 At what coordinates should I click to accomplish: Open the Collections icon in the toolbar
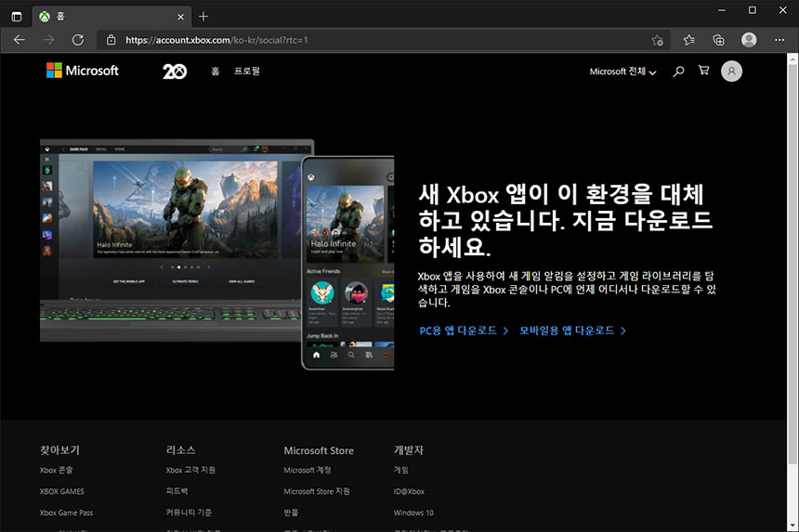click(718, 40)
